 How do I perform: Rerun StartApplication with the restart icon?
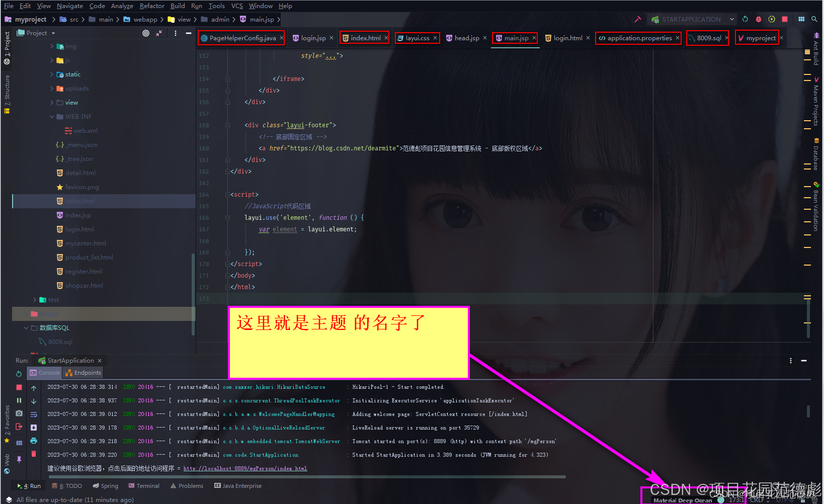[19, 373]
